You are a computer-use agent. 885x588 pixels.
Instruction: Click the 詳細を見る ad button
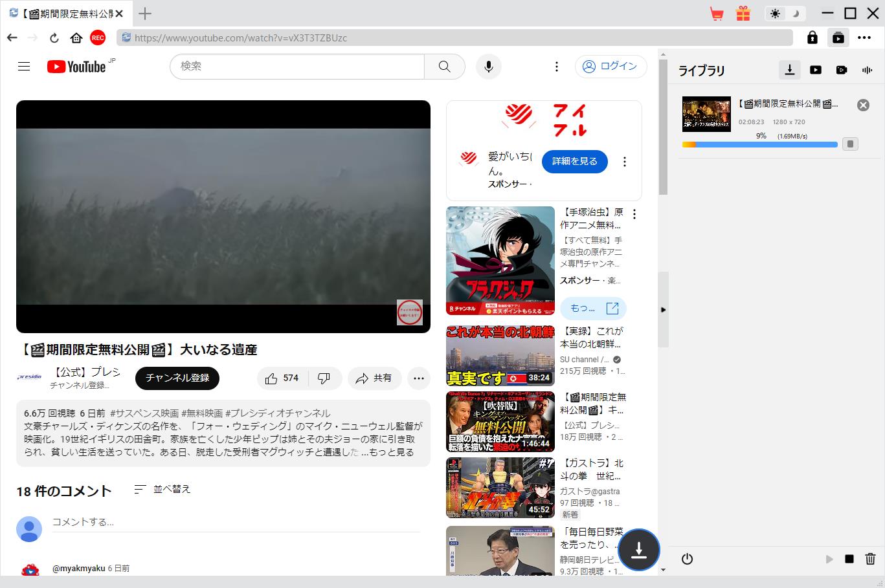(575, 161)
